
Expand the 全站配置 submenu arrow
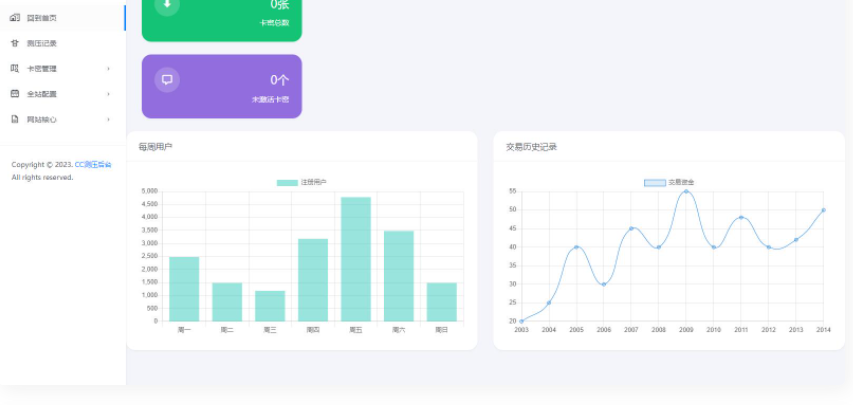point(108,94)
